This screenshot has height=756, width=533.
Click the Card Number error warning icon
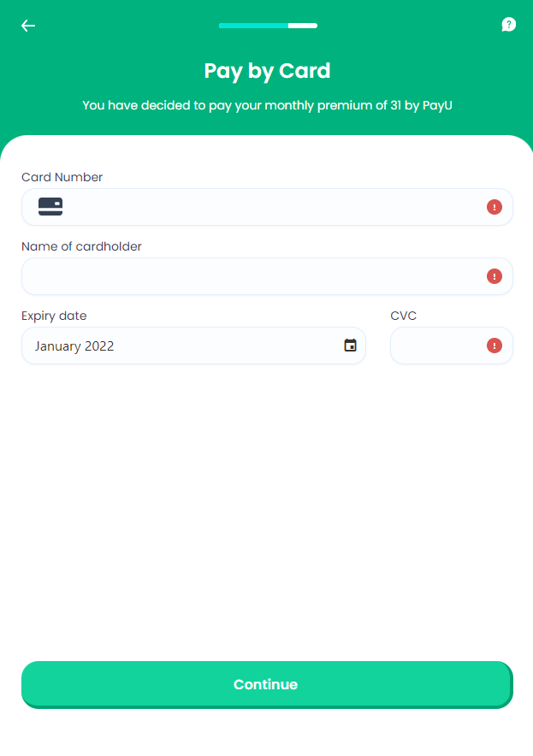tap(494, 207)
